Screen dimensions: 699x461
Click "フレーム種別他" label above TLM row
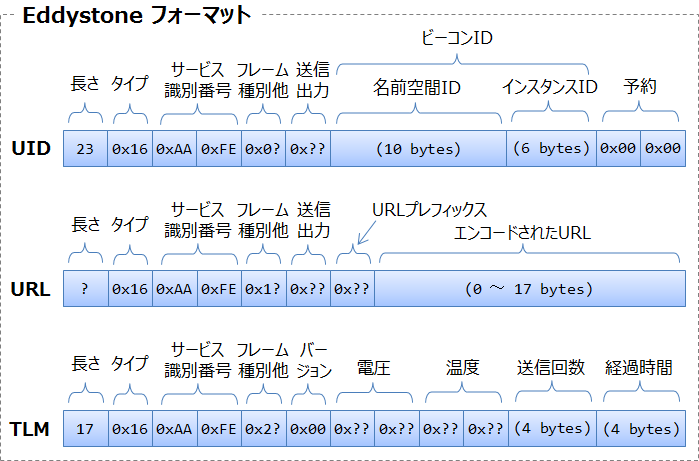(263, 360)
